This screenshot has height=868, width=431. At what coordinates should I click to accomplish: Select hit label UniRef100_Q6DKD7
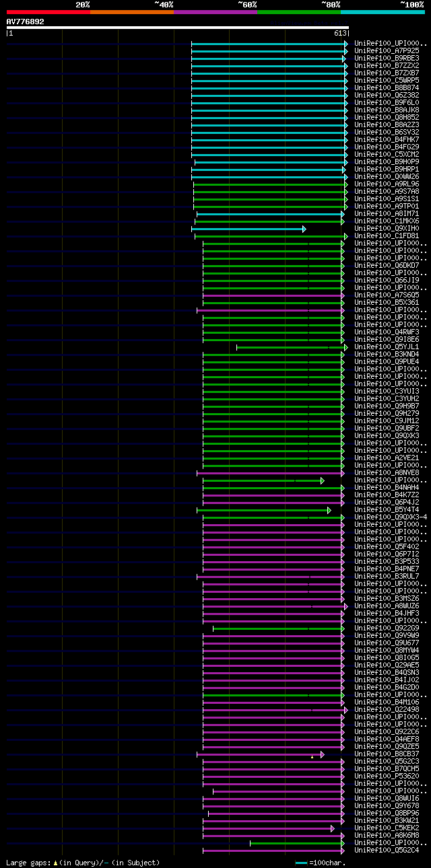coord(387,265)
